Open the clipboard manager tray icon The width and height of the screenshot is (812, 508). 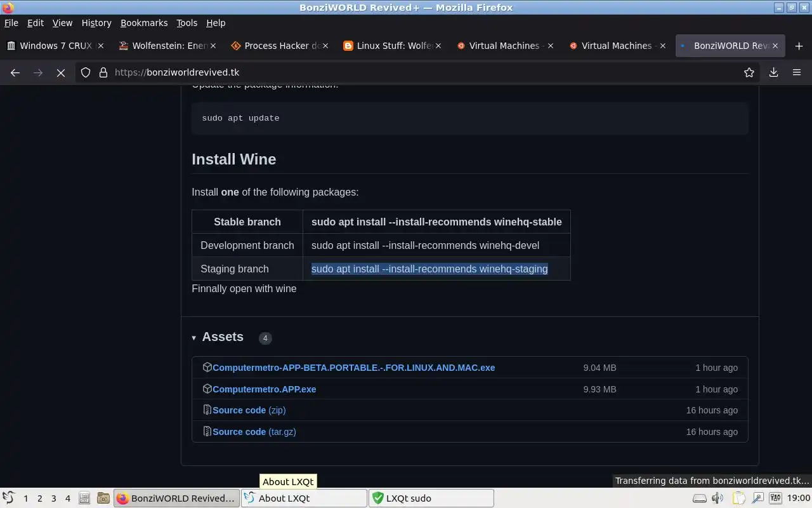coord(738,498)
